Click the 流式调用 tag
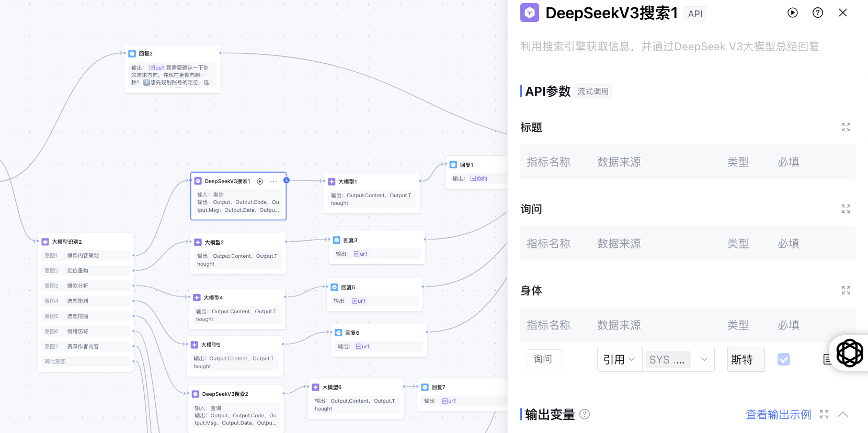 tap(593, 91)
